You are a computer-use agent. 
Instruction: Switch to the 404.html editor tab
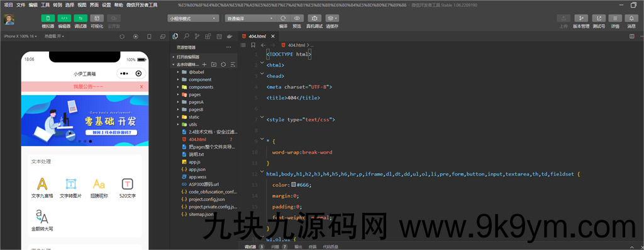[258, 36]
